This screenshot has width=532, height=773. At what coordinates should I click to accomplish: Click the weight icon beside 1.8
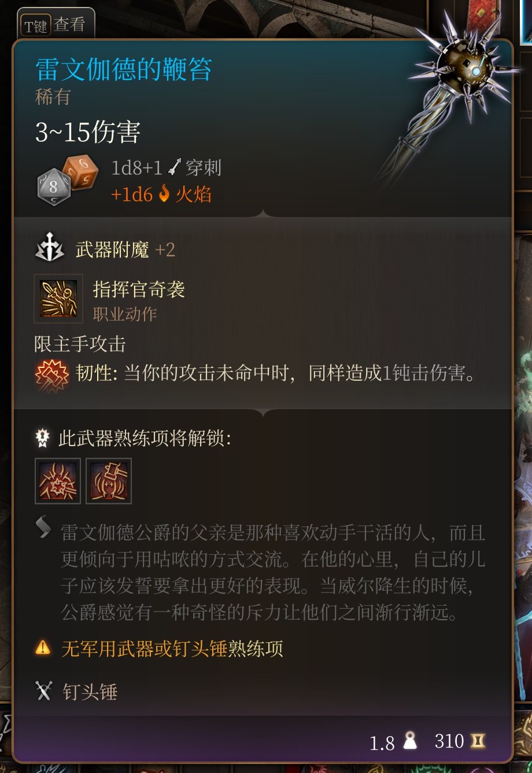coord(410,741)
